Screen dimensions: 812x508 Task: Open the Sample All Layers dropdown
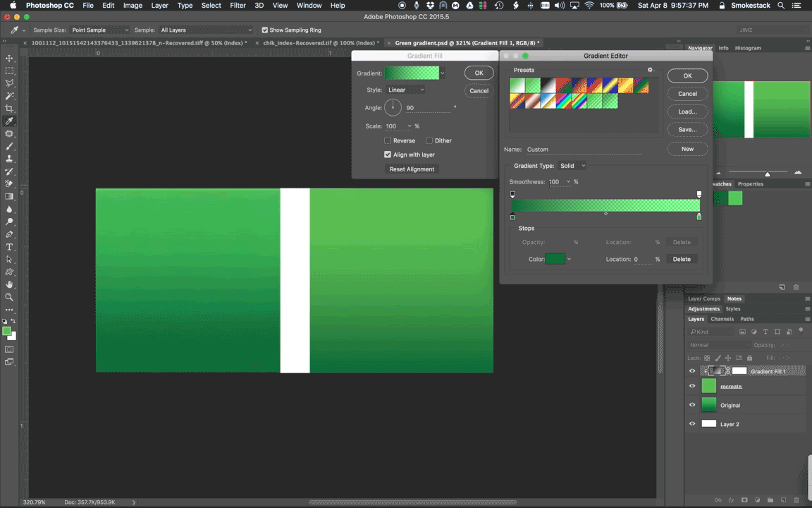click(x=206, y=30)
